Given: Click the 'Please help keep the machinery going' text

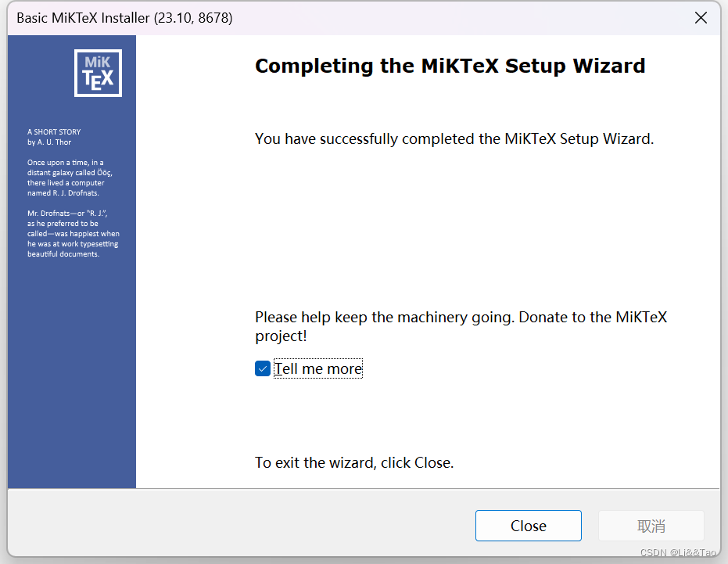Looking at the screenshot, I should [x=461, y=326].
